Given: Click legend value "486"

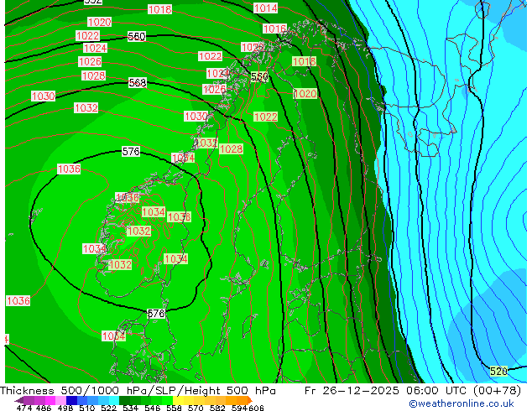Looking at the screenshot, I should [x=44, y=408].
